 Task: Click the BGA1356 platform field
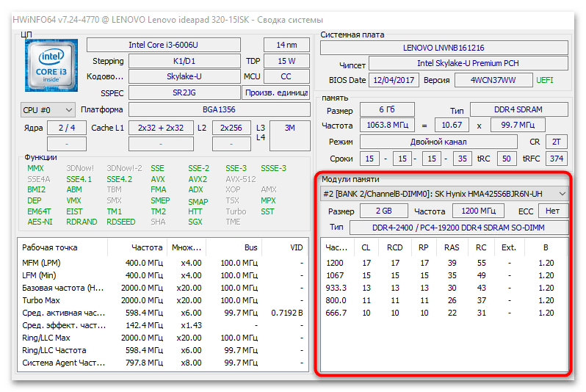[220, 109]
